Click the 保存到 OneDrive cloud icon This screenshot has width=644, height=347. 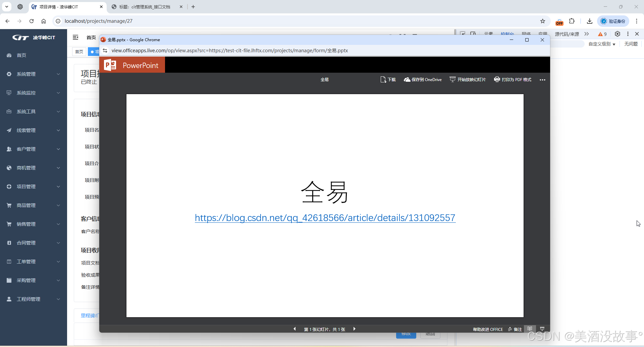[x=407, y=80]
